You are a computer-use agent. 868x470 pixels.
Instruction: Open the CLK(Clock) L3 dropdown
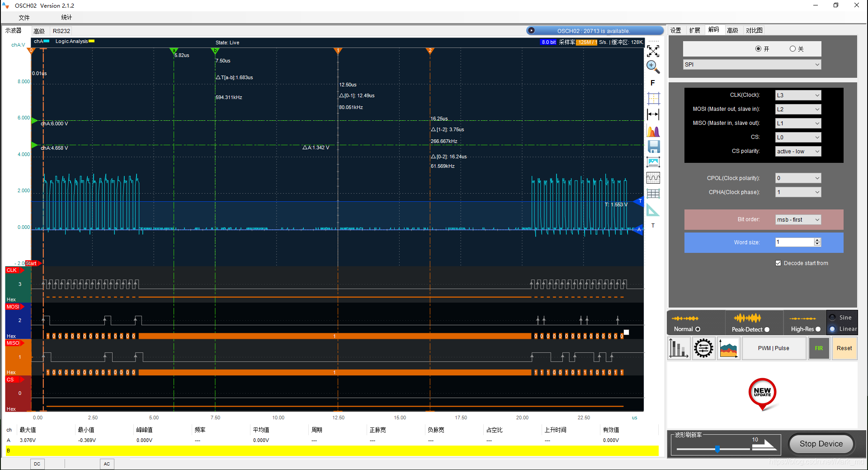point(798,95)
